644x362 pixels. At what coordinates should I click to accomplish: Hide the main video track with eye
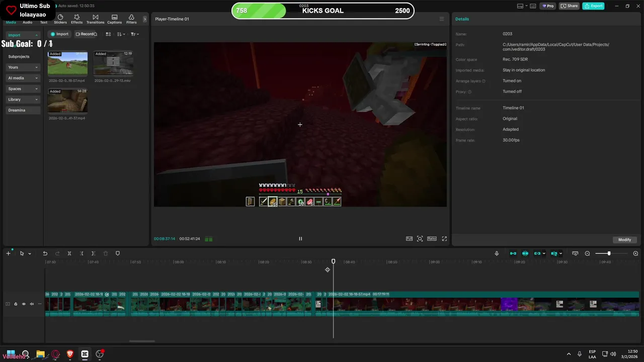pyautogui.click(x=24, y=304)
